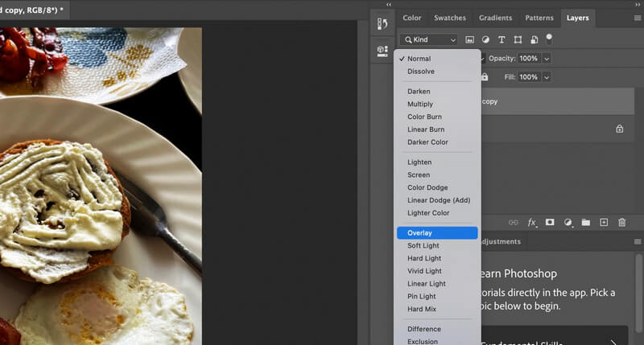Click the add layer style fx icon
The width and height of the screenshot is (644, 345).
click(x=532, y=222)
